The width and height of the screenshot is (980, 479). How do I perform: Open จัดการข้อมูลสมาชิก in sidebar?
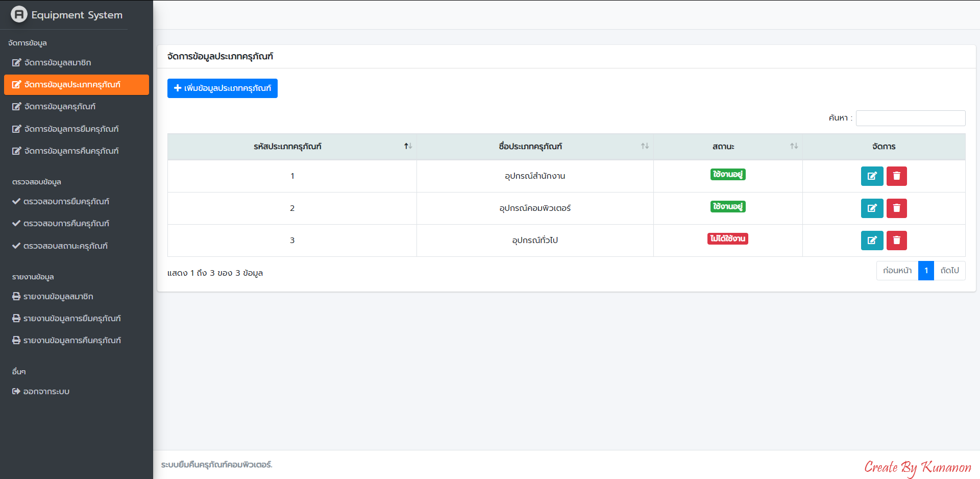pos(57,63)
